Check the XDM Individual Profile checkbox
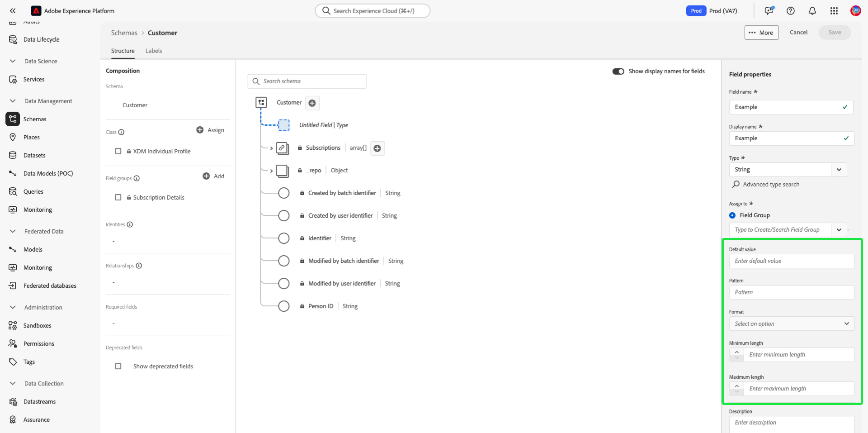 (118, 151)
